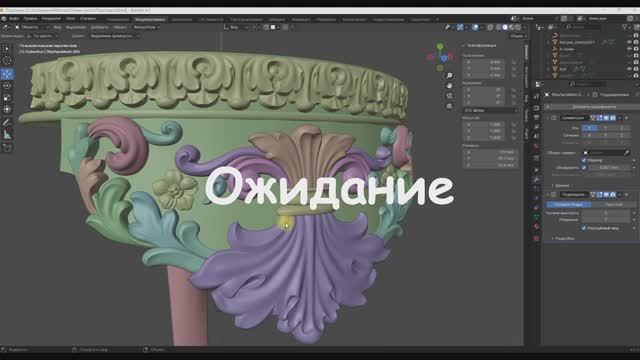Viewport: 640px width, 360px height.
Task: Open the Справка menu
Action: click(x=87, y=19)
